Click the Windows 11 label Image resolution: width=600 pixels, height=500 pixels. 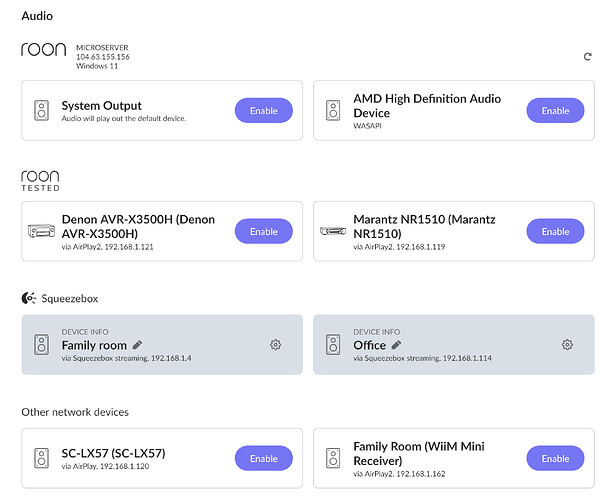coord(97,66)
